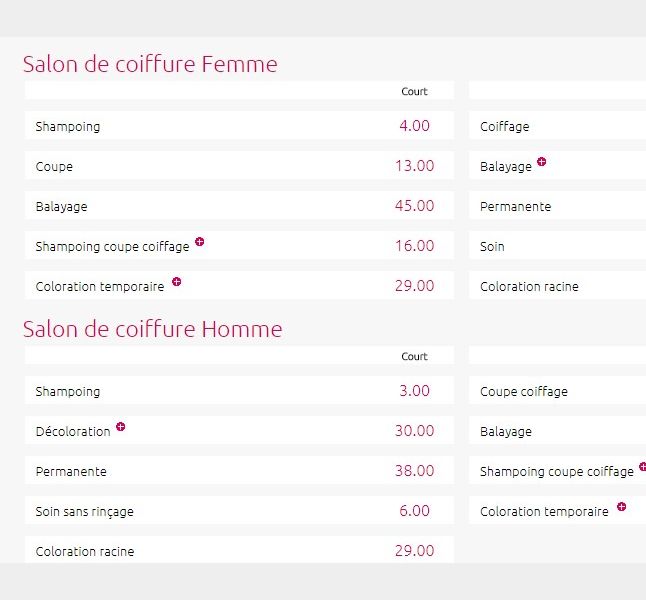Select Coupe coiffage in Homme section
The image size is (646, 600).
pyautogui.click(x=523, y=392)
